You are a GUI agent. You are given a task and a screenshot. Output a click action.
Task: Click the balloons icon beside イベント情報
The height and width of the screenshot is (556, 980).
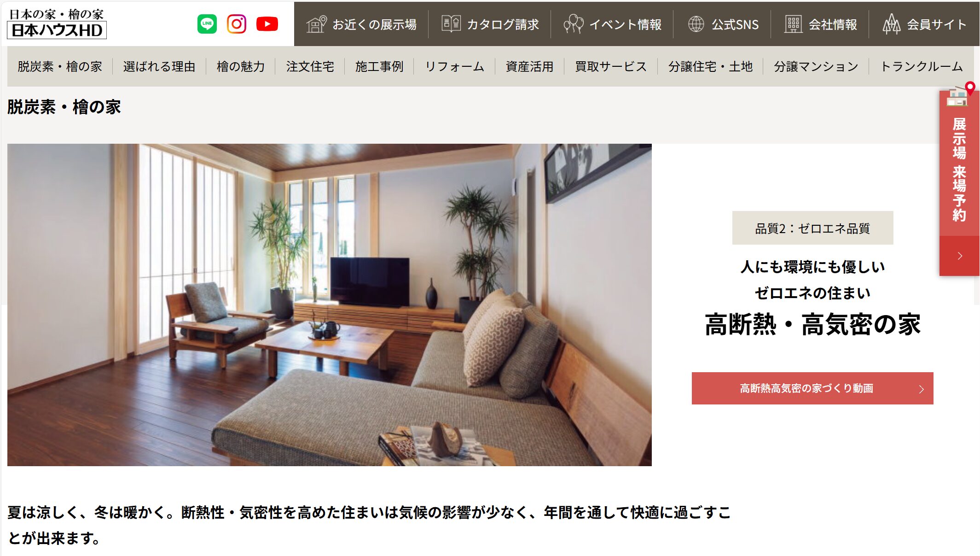pos(574,24)
